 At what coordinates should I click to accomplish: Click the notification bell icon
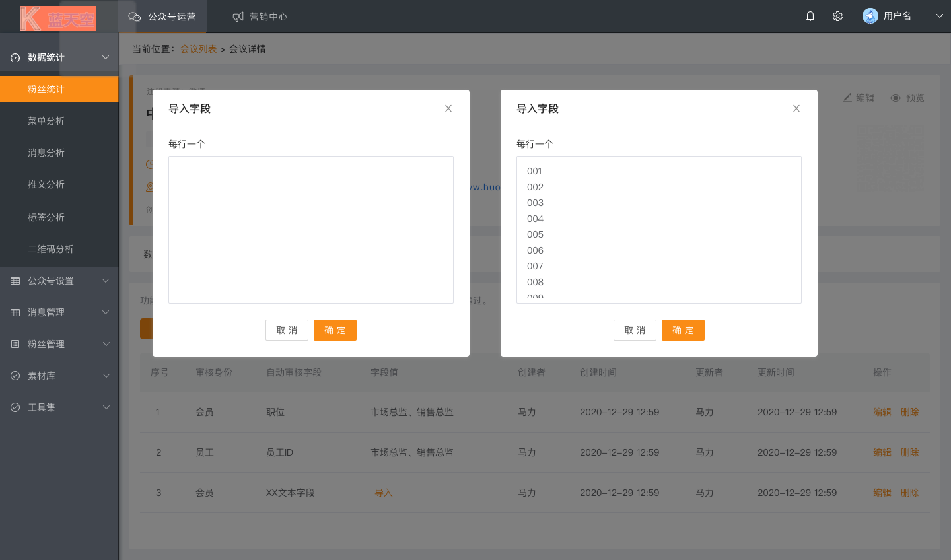pyautogui.click(x=810, y=17)
